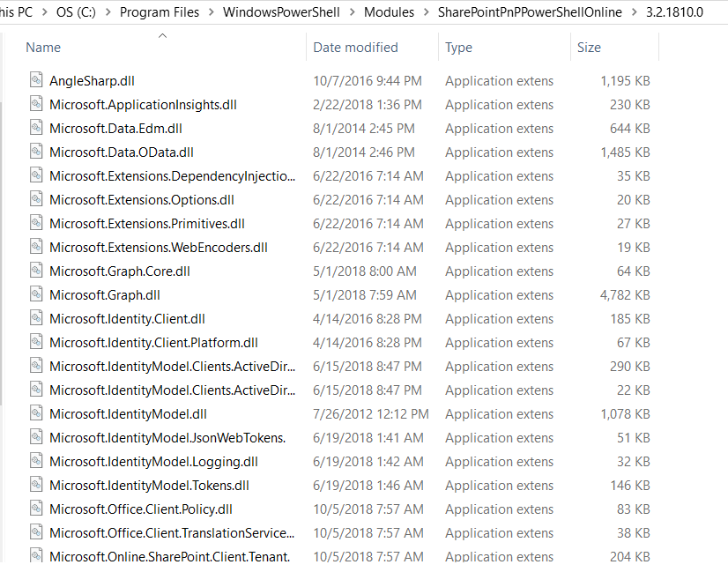Click the 146 KB size value
Image resolution: width=728 pixels, height=572 pixels.
[x=630, y=486]
